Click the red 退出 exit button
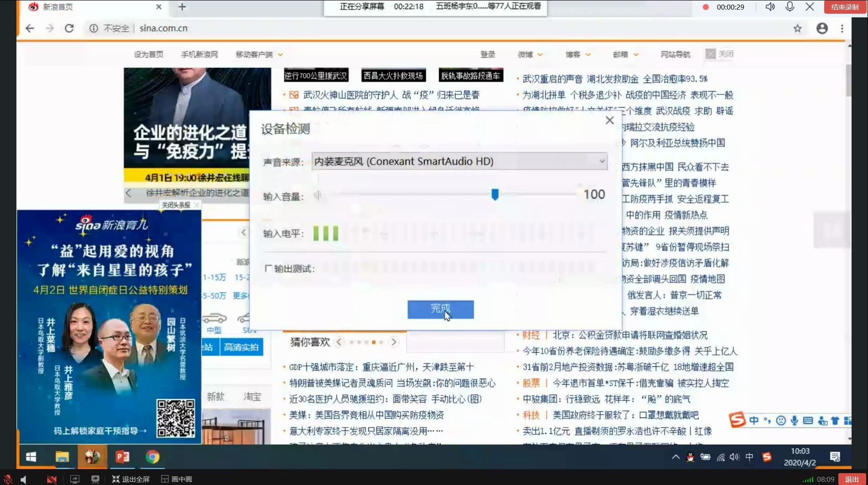This screenshot has height=485, width=868. click(852, 479)
